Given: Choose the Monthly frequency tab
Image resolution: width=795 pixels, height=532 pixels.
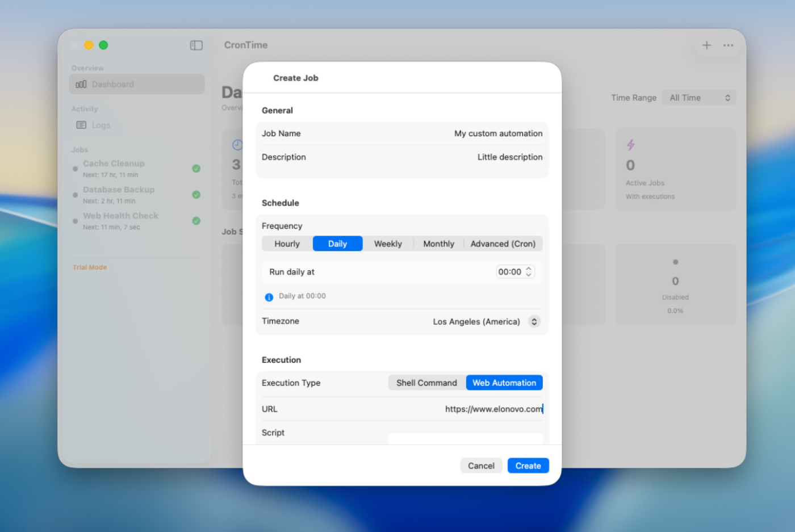Looking at the screenshot, I should [438, 244].
